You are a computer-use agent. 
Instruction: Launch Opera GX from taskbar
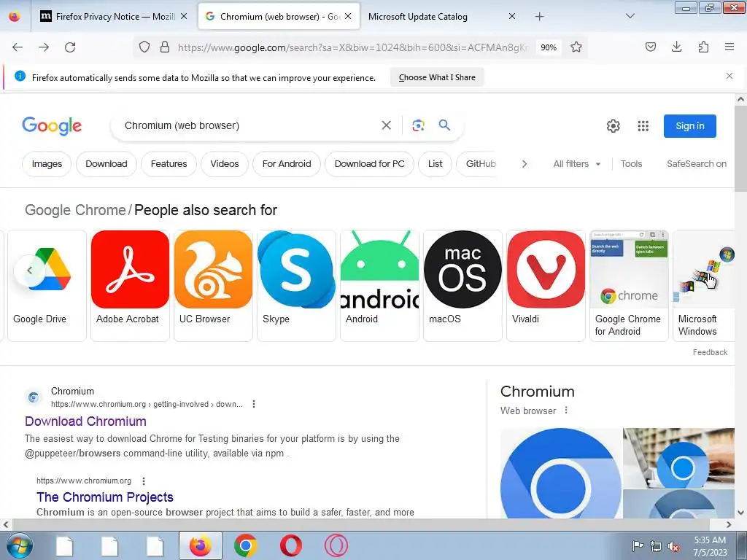point(336,545)
